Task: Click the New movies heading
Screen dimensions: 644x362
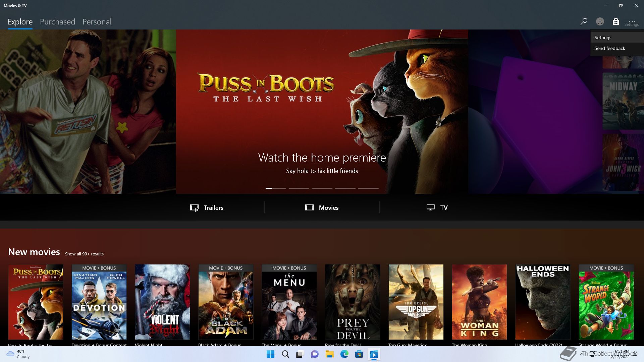Action: 34,252
